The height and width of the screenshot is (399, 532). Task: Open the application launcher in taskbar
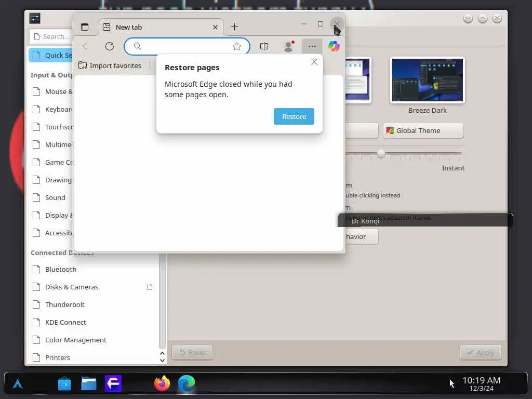[x=18, y=384]
